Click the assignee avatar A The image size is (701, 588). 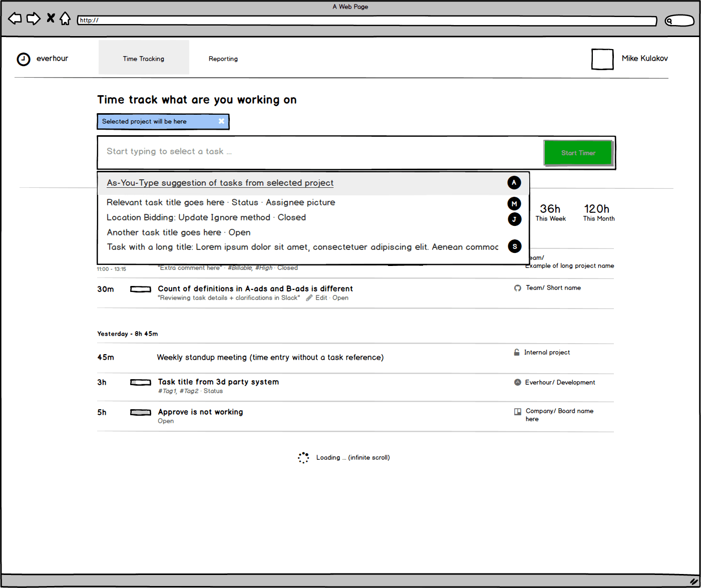click(x=514, y=183)
